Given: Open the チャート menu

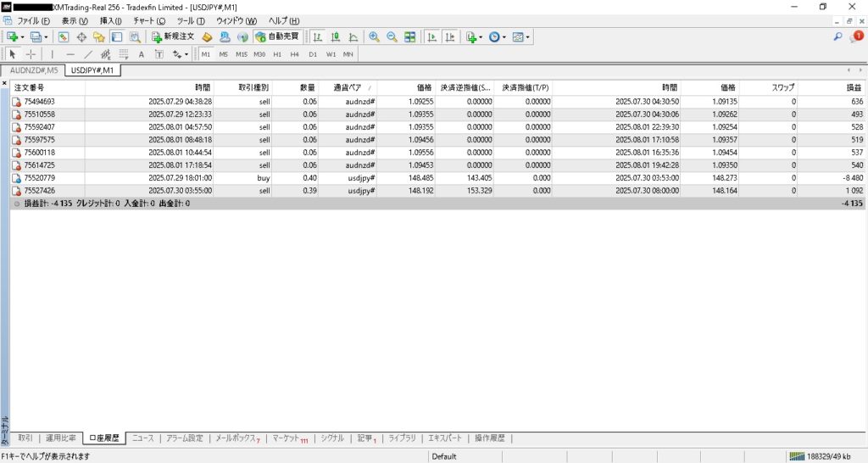Looking at the screenshot, I should [149, 20].
